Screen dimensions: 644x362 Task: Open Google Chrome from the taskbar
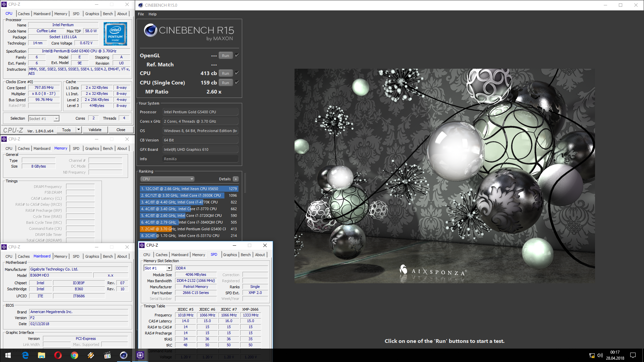[x=74, y=355]
